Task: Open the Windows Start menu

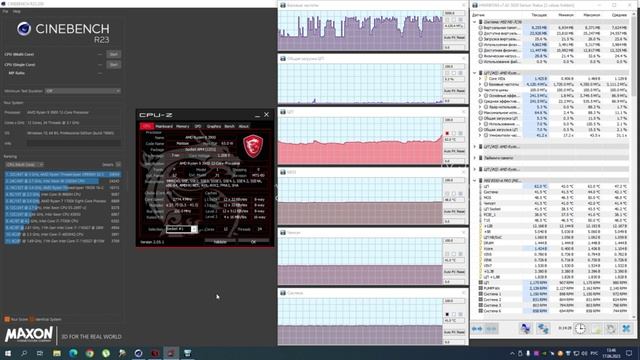Action: [8, 353]
